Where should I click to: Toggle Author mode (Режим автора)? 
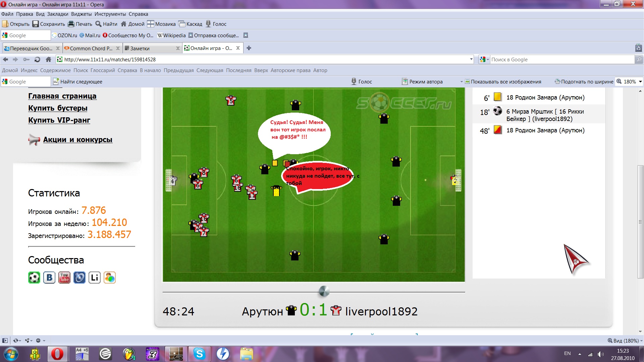pyautogui.click(x=423, y=81)
